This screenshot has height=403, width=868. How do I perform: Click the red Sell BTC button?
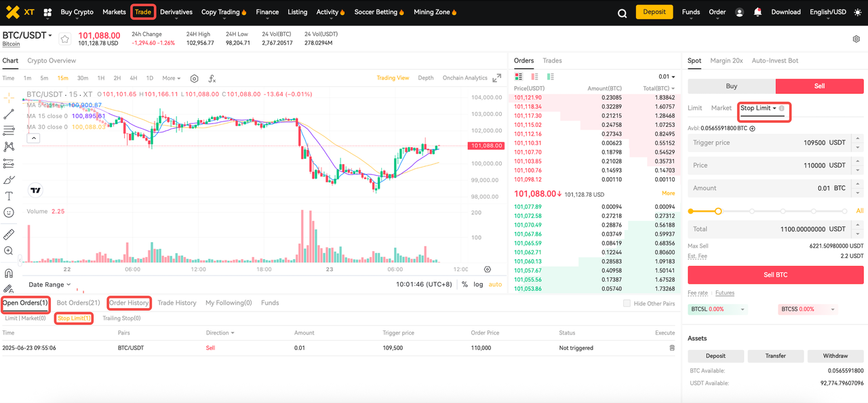[775, 275]
